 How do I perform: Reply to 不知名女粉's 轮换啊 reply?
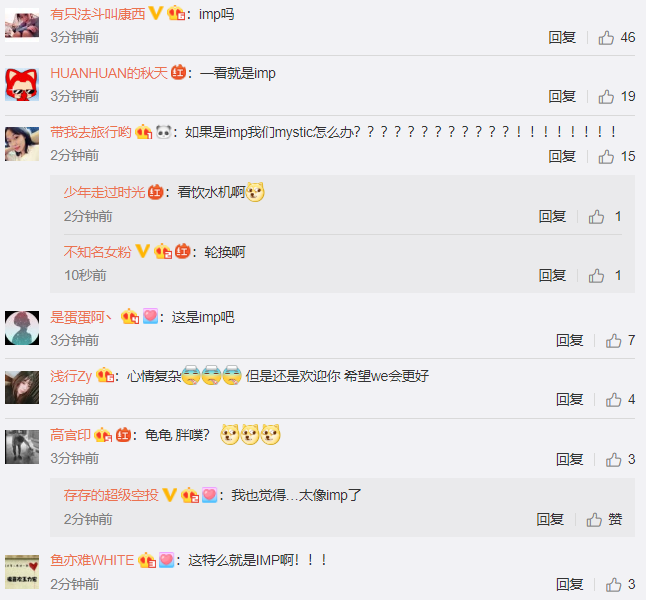click(552, 275)
